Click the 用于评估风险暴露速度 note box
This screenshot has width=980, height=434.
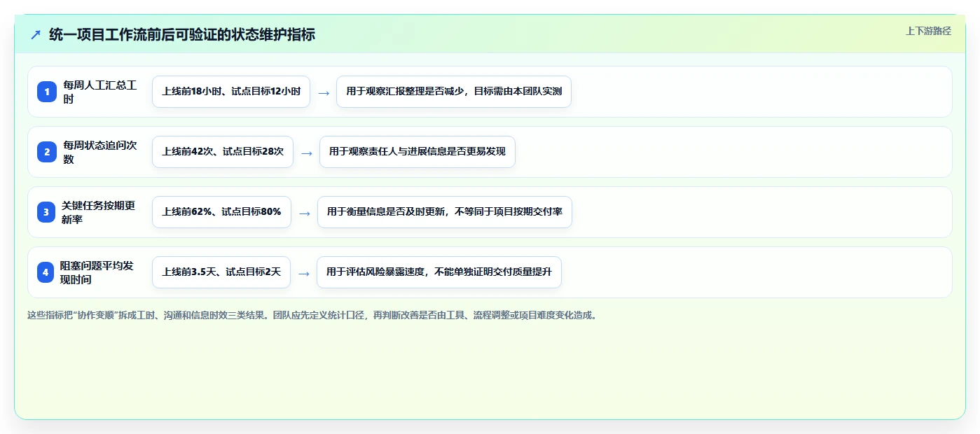pos(439,272)
